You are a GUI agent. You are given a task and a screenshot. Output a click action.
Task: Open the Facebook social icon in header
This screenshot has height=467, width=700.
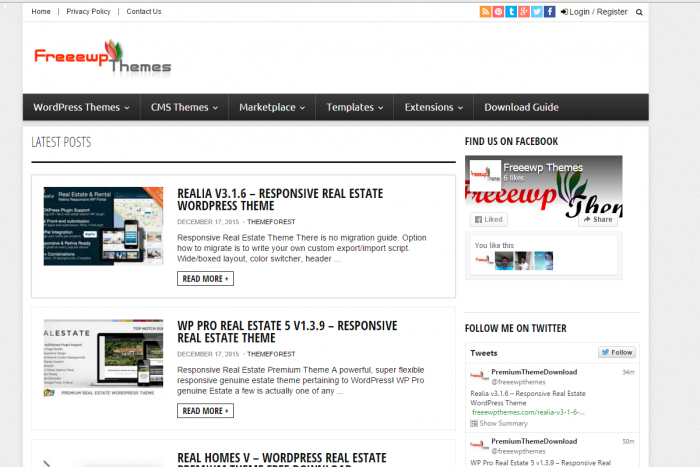550,12
